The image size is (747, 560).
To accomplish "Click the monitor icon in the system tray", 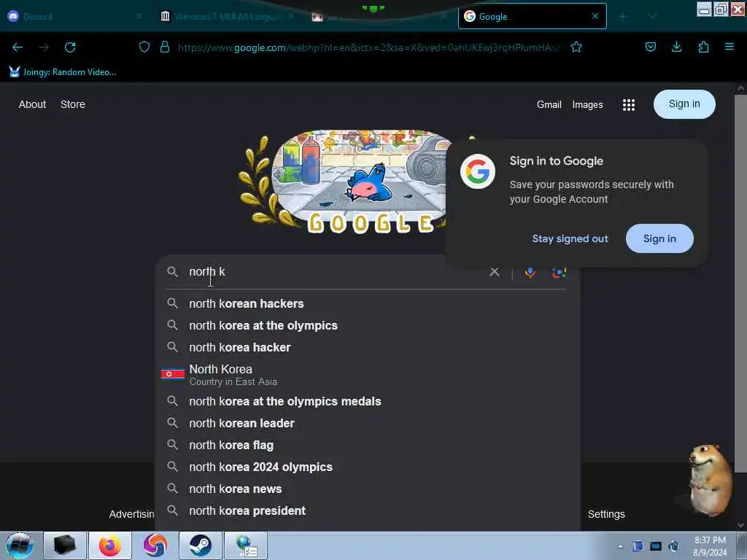I will pyautogui.click(x=656, y=546).
